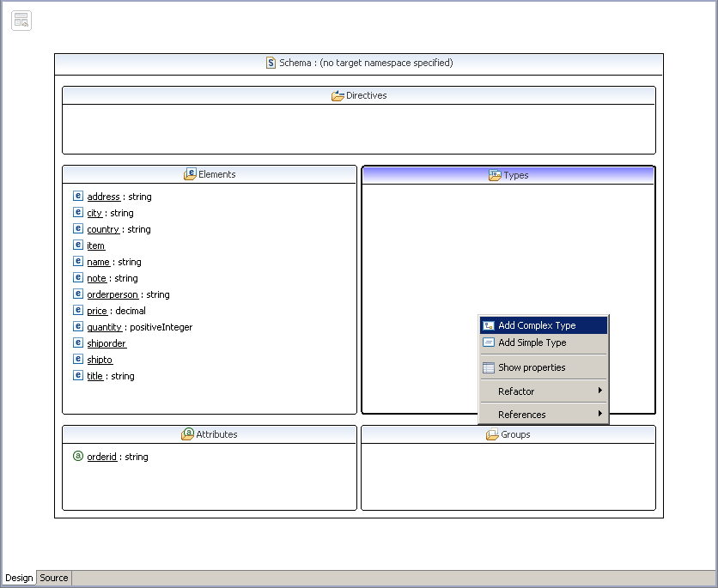Open the item element link
Image resolution: width=718 pixels, height=588 pixels.
[x=96, y=246]
